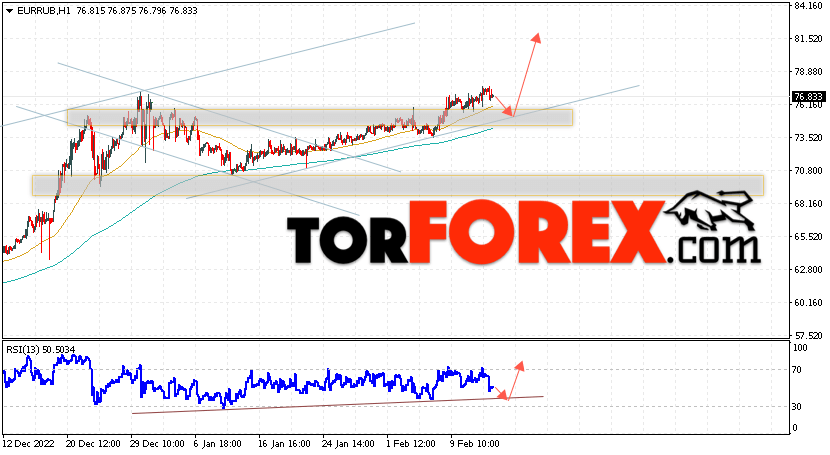
Task: Select the 24 Jan 14:00 time label
Action: pos(349,443)
